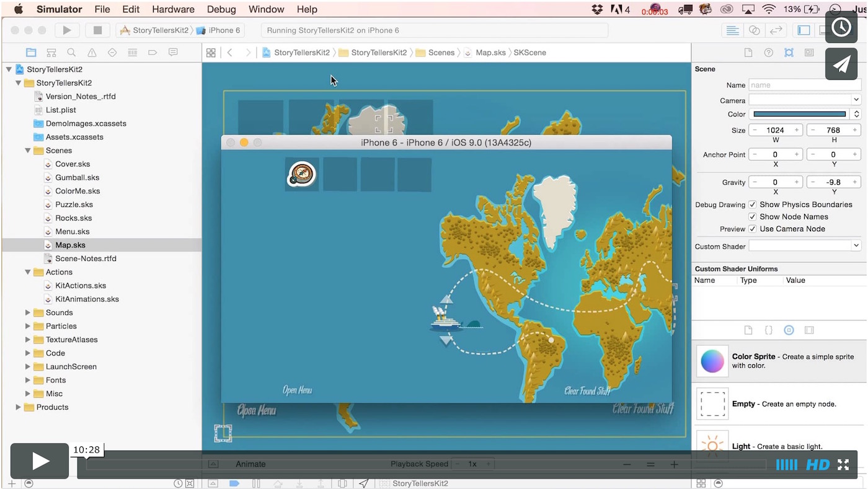
Task: Collapse the Scenes folder
Action: [x=28, y=151]
